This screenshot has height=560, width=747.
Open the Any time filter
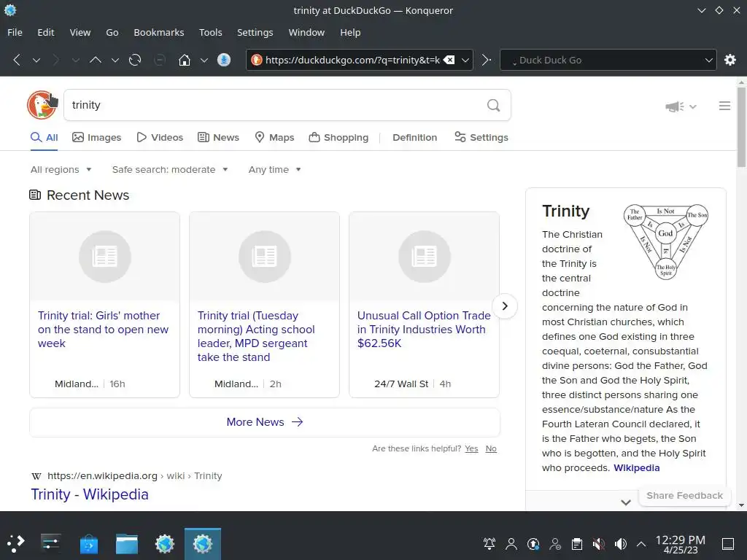point(275,169)
